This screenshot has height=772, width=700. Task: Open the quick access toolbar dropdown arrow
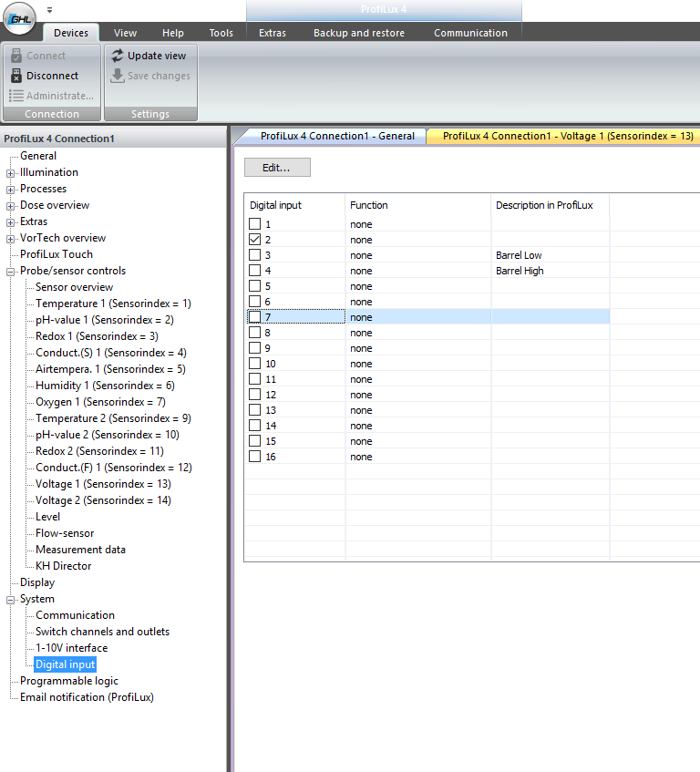point(50,10)
